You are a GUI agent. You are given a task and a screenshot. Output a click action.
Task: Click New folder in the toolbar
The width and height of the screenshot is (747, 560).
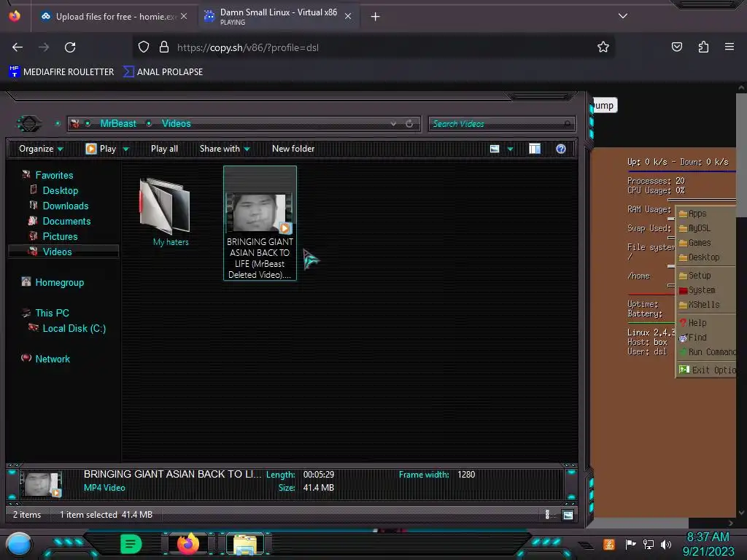pyautogui.click(x=293, y=149)
